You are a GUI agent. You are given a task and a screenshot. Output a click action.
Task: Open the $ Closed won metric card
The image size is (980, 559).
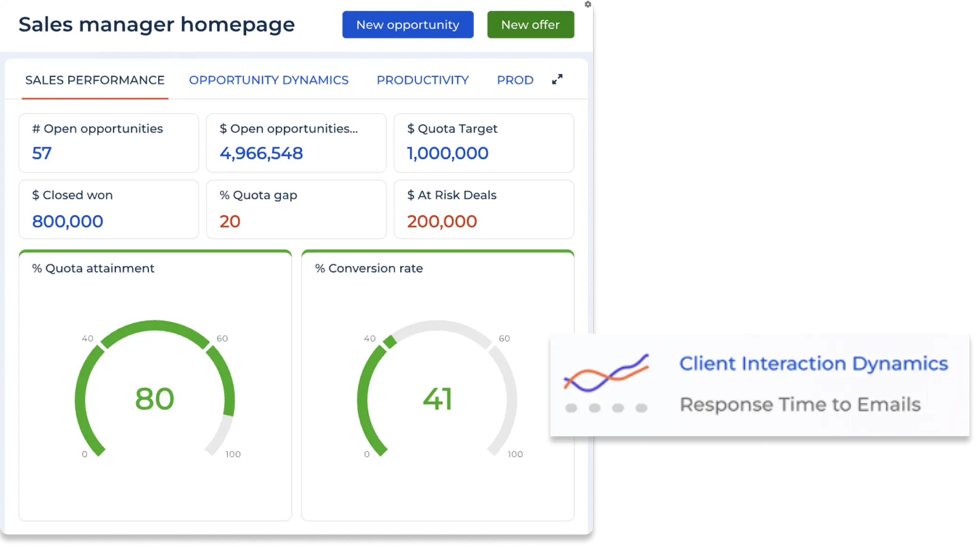(108, 209)
